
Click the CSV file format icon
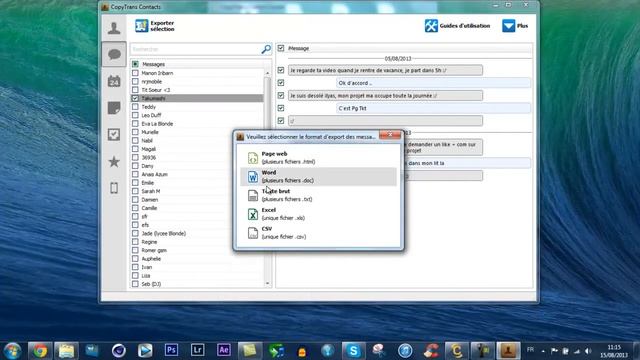coord(253,233)
